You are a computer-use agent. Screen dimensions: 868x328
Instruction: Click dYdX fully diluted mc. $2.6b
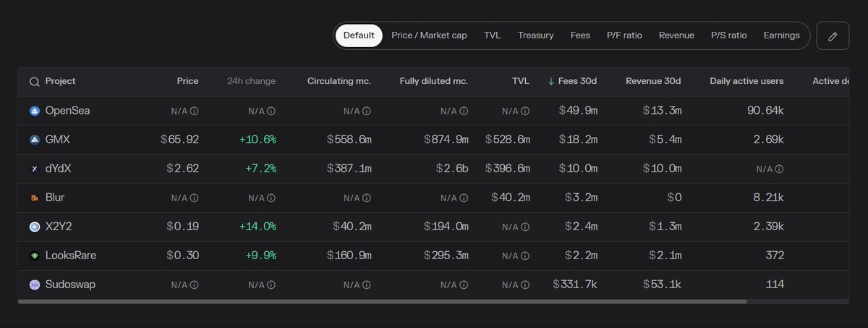tap(452, 169)
